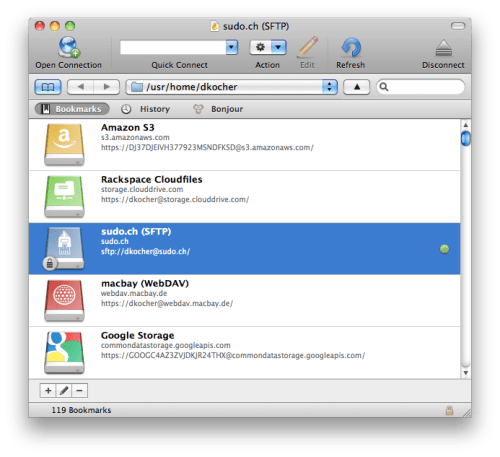Open the /usr/home/dkocher path dropdown
The image size is (500, 457).
(232, 87)
